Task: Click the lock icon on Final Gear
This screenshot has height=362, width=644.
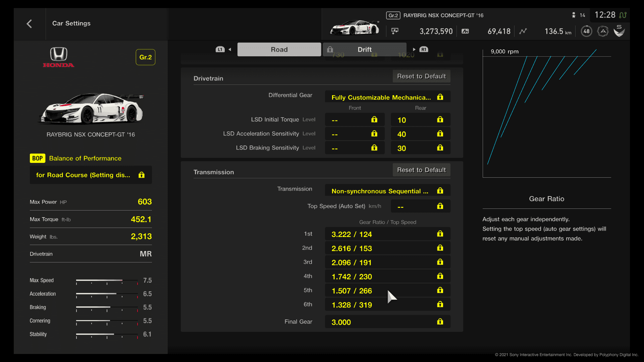Action: tap(440, 322)
